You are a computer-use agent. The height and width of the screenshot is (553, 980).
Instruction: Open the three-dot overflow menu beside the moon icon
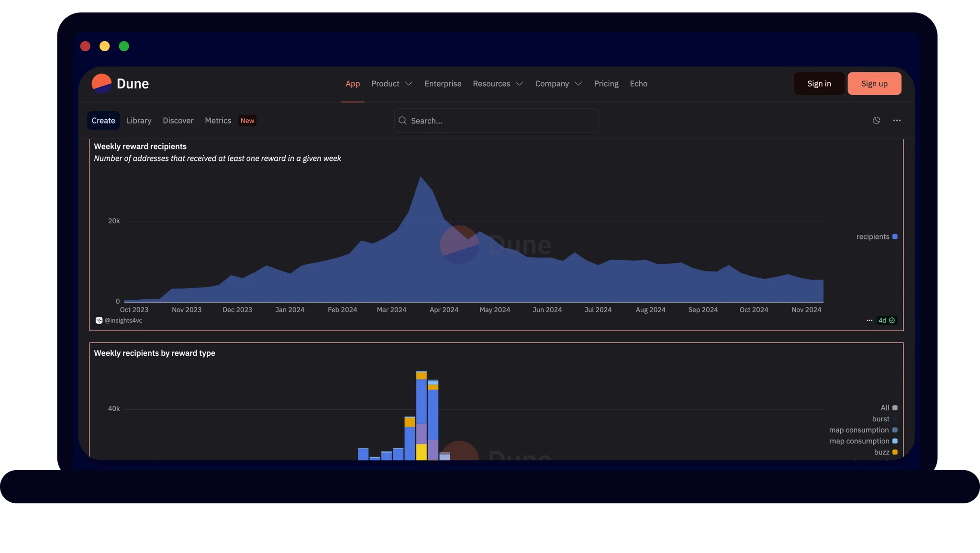(897, 120)
